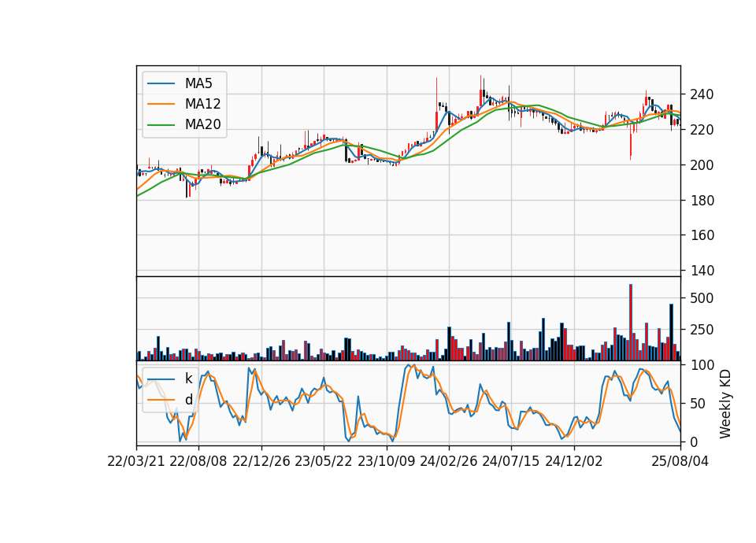Click the k legend label in KD panel
This screenshot has height=543, width=756.
[188, 379]
